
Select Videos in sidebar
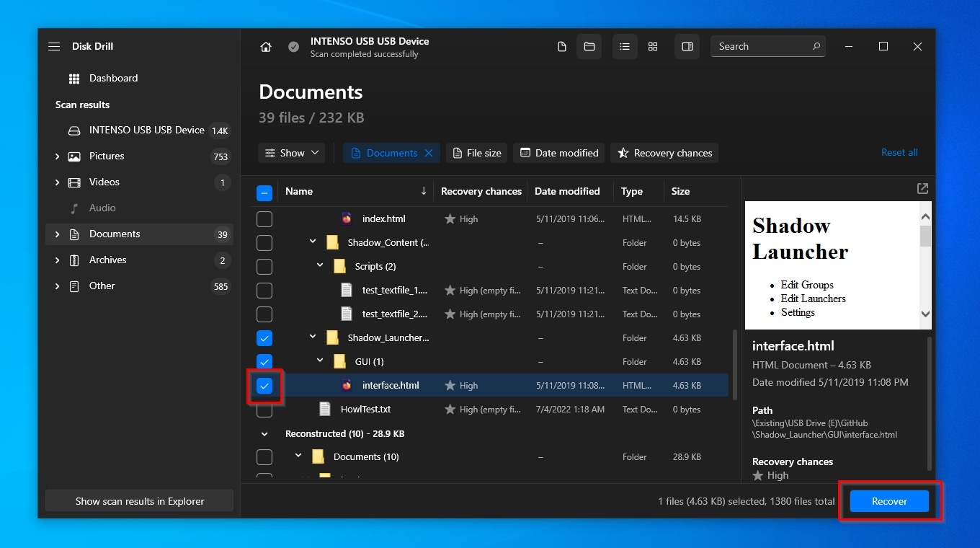[x=139, y=182]
